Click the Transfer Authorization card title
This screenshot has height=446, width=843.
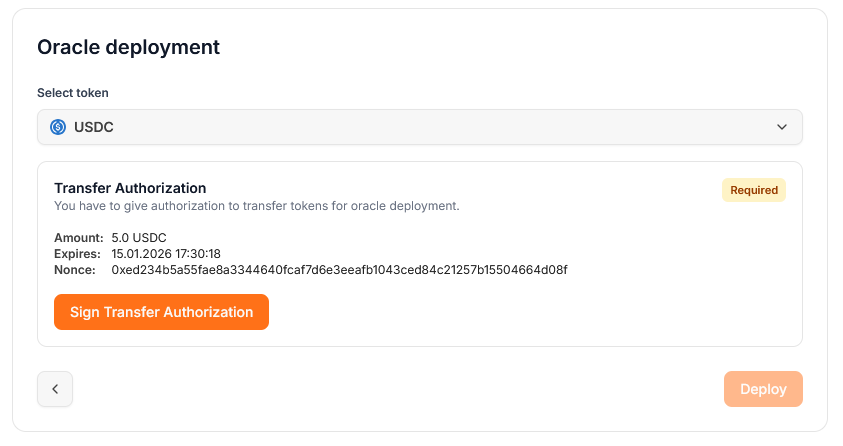[130, 188]
